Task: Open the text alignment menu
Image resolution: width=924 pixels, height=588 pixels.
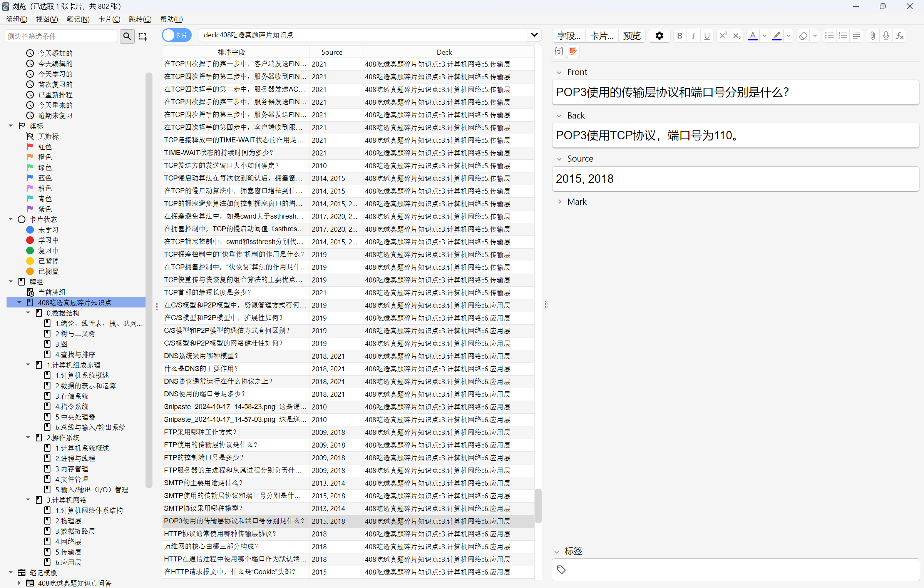Action: point(856,36)
